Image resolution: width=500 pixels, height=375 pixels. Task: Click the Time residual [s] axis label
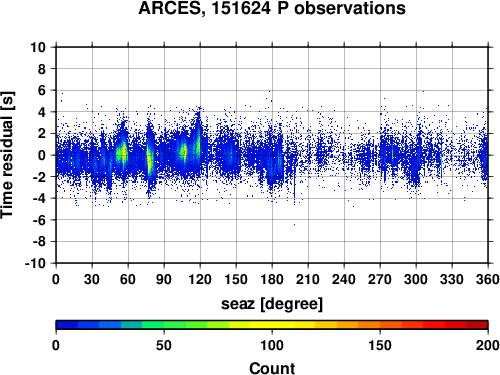8,155
